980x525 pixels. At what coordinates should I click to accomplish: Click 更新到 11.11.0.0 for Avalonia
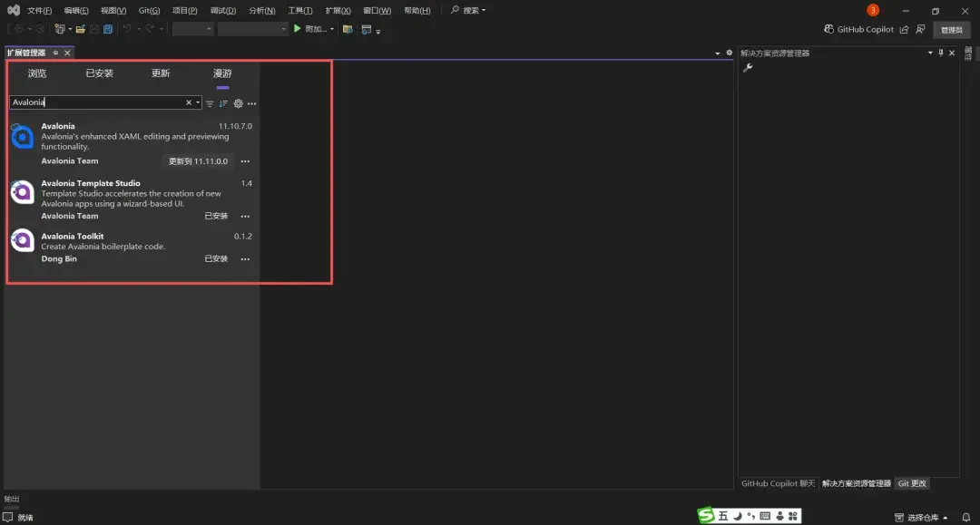(x=198, y=160)
